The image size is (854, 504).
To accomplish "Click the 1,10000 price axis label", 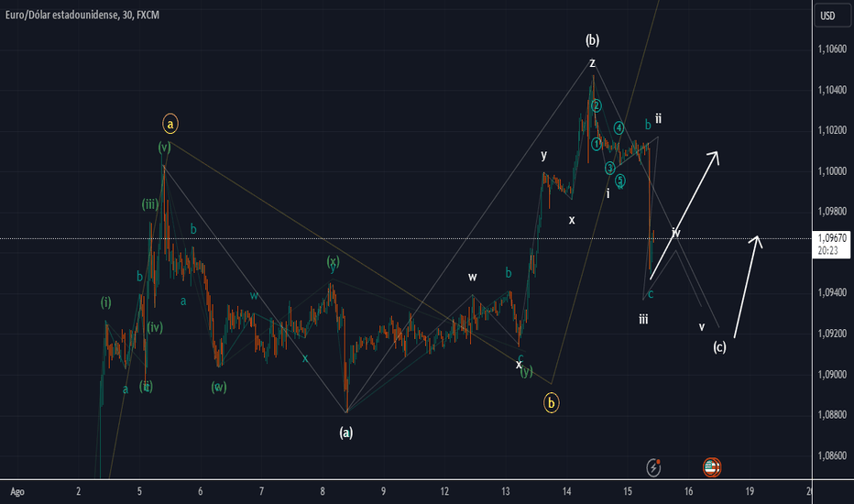I will [x=832, y=171].
